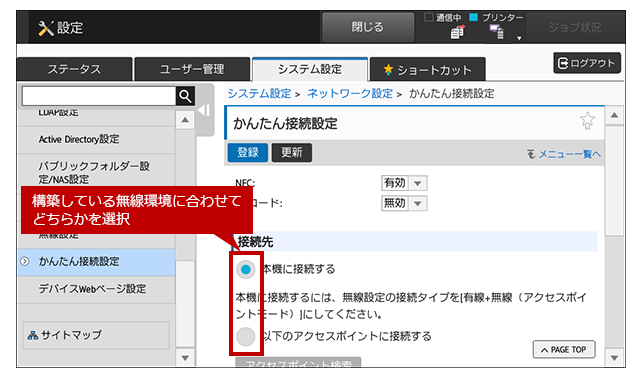Viewport: 640px width, 376px height.
Task: Follow the ネットワーク設定 breadcrumb link
Action: (350, 93)
